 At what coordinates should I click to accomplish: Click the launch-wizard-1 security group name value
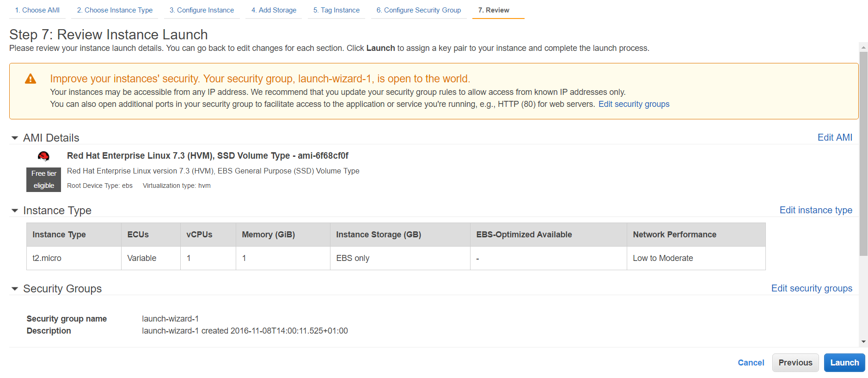(170, 319)
